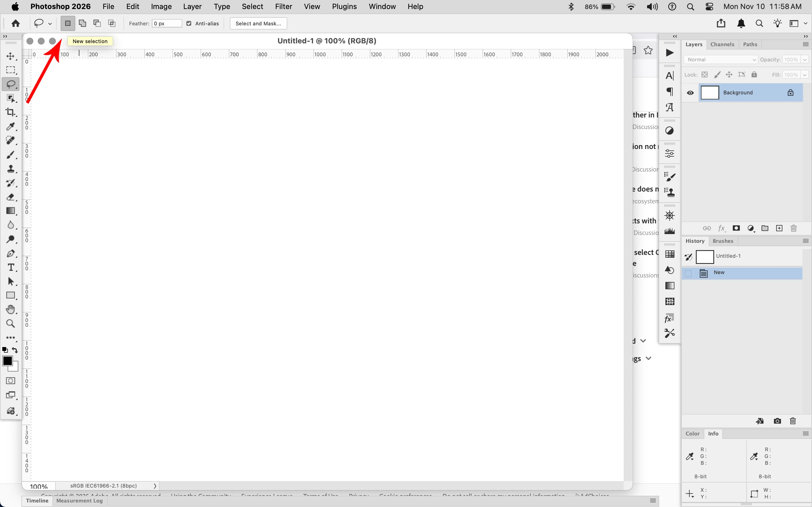Viewport: 812px width, 507px height.
Task: Click the foreground color swatch
Action: [7, 361]
